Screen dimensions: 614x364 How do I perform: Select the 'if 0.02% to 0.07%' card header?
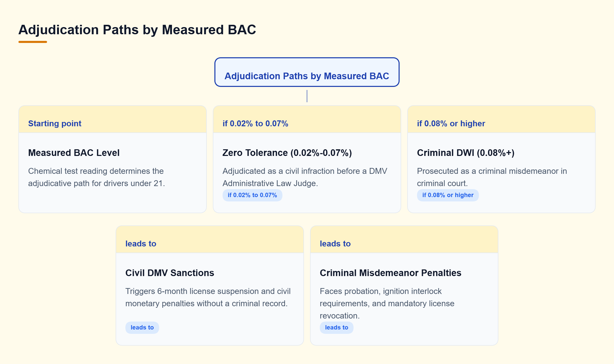(x=307, y=119)
